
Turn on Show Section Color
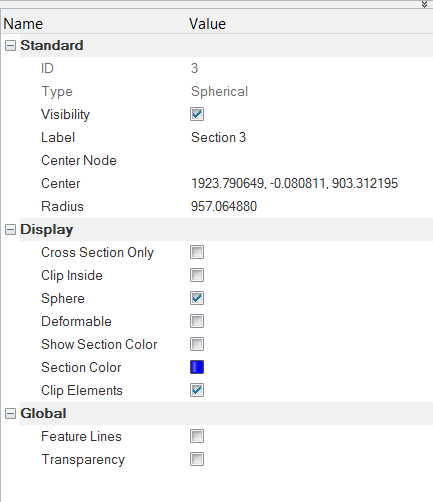tap(197, 344)
